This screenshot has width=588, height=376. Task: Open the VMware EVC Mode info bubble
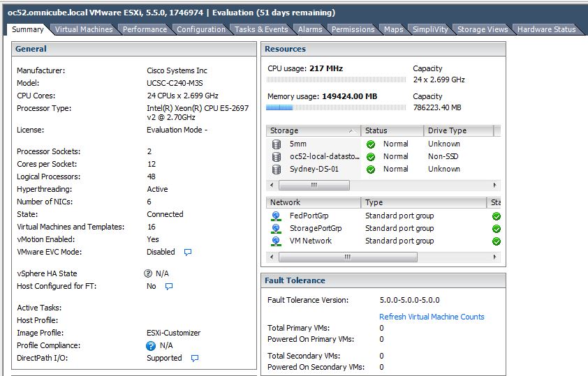point(188,252)
